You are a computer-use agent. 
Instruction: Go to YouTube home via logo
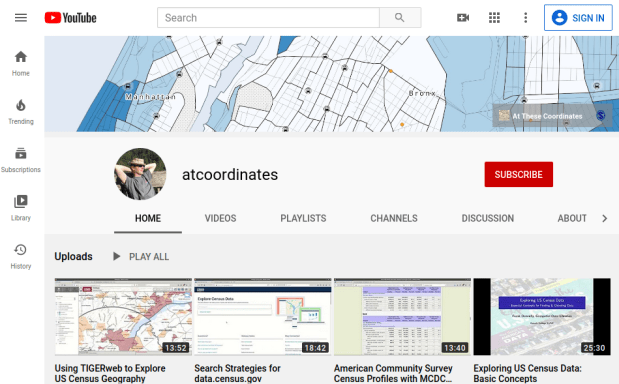(70, 18)
